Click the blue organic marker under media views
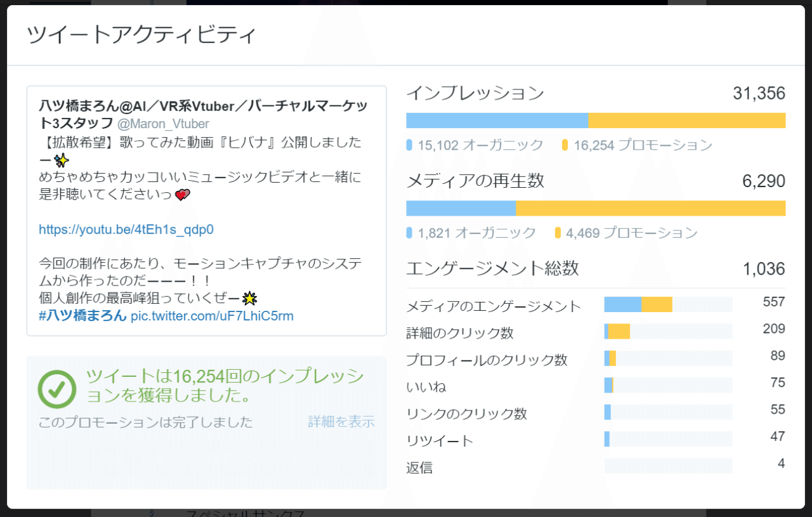The width and height of the screenshot is (812, 517). click(409, 233)
